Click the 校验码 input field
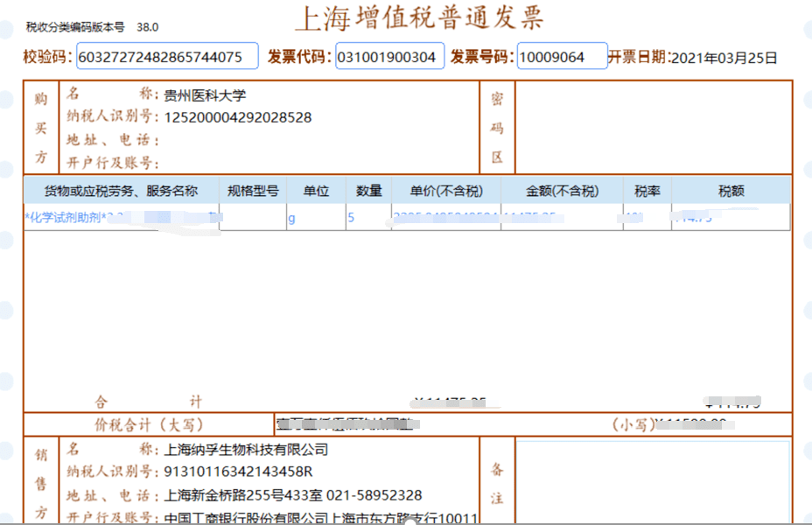812x525 pixels. click(167, 57)
